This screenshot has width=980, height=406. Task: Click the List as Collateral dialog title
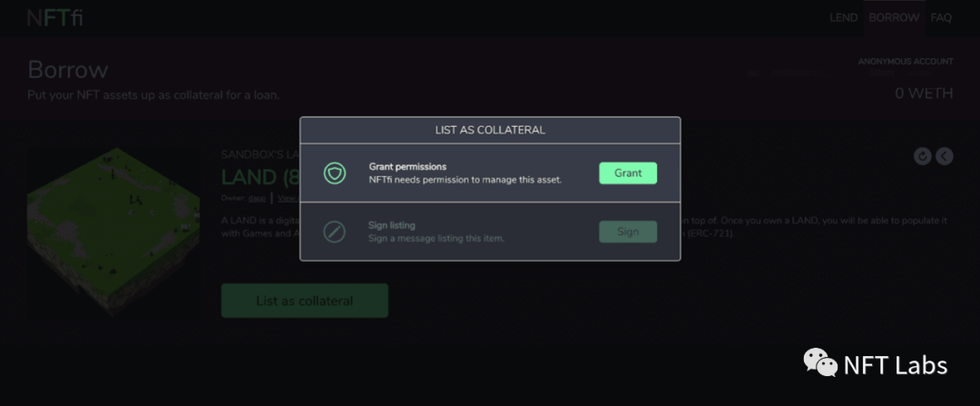click(x=490, y=130)
